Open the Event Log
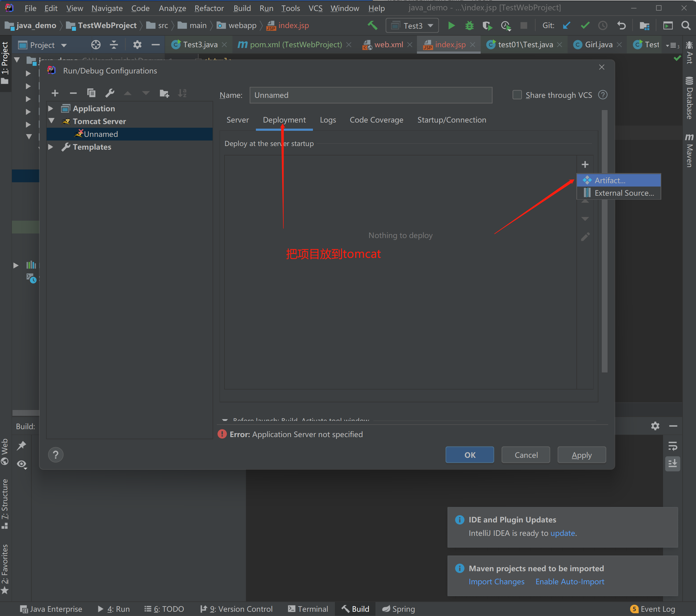This screenshot has height=616, width=696. [652, 609]
